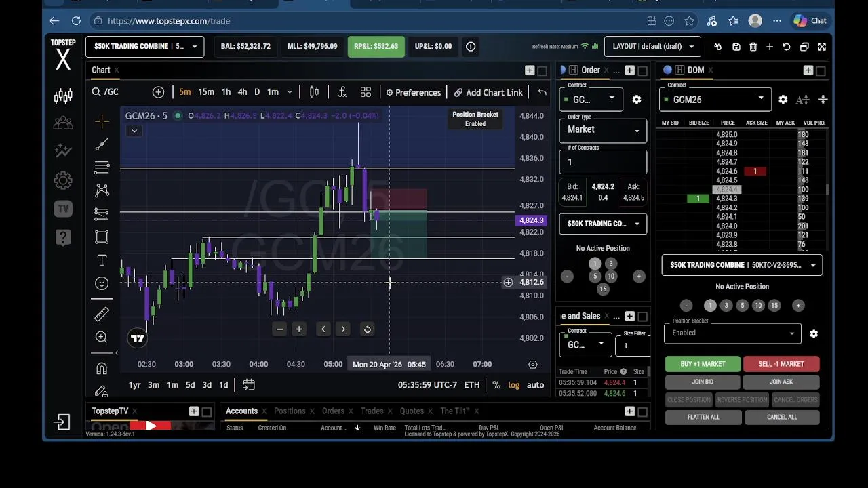Select the 15m timeframe
Image resolution: width=868 pixels, height=488 pixels.
[x=206, y=92]
